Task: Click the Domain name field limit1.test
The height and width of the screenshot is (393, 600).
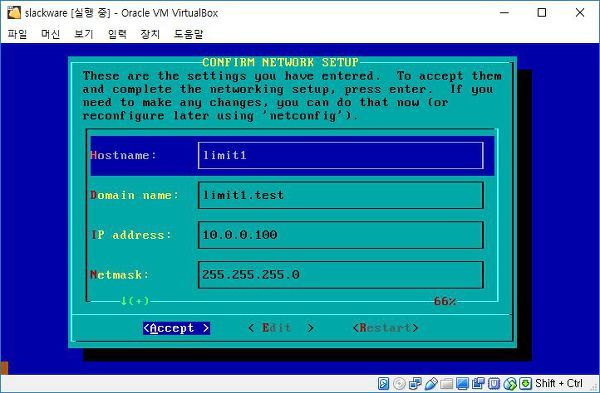Action: tap(341, 195)
